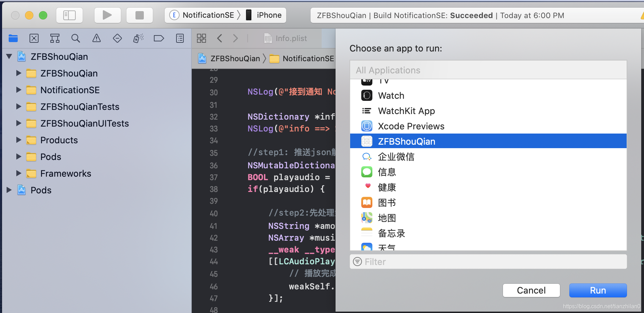Image resolution: width=644 pixels, height=313 pixels.
Task: Expand the ZFBShouQianTests folder
Action: [x=19, y=106]
